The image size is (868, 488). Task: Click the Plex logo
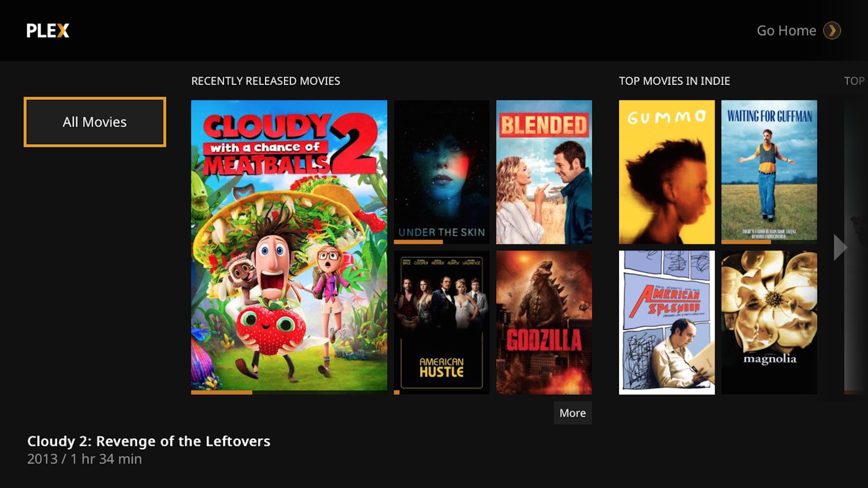[x=47, y=31]
